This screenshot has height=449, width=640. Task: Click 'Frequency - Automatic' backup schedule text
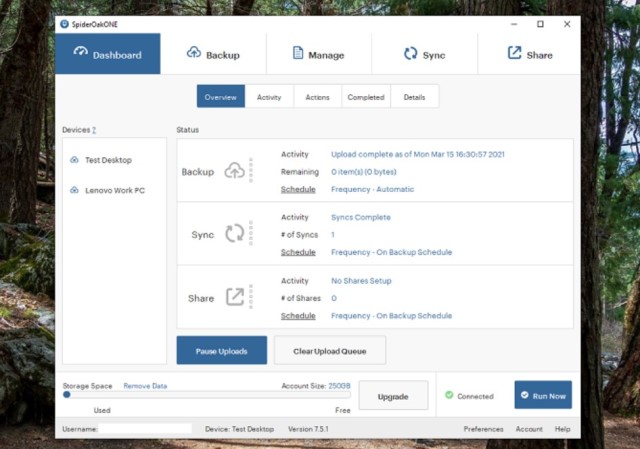pyautogui.click(x=372, y=189)
